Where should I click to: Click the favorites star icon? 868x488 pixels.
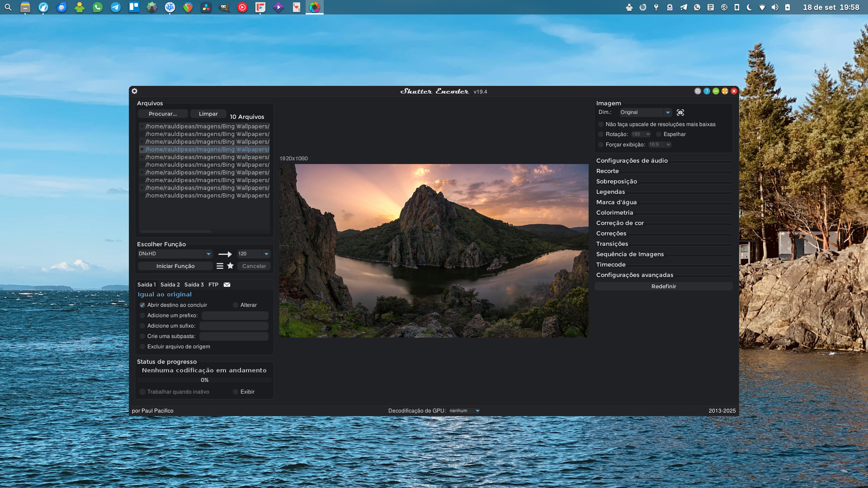(231, 266)
